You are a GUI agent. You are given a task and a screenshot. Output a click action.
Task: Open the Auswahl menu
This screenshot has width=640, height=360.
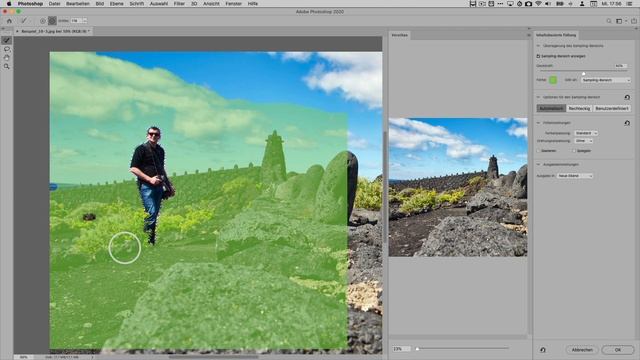tap(159, 4)
